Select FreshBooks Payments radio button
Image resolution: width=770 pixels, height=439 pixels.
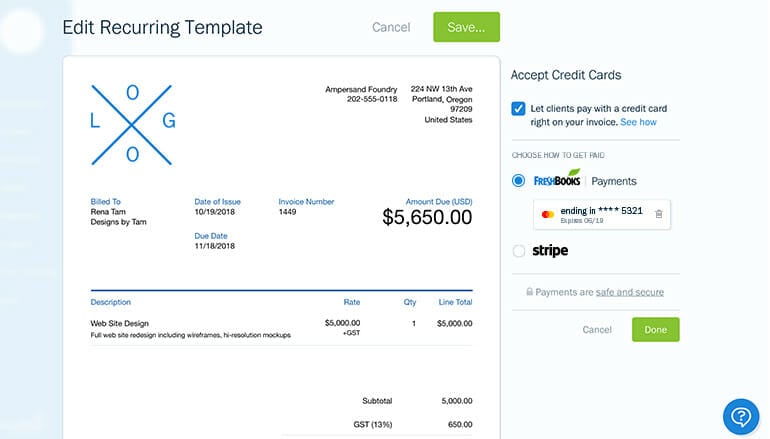[518, 181]
